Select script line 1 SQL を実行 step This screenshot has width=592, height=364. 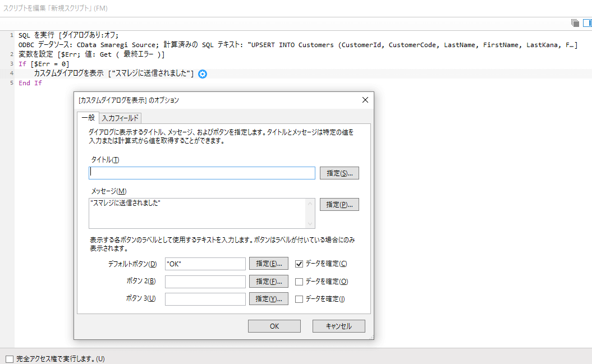(x=68, y=35)
